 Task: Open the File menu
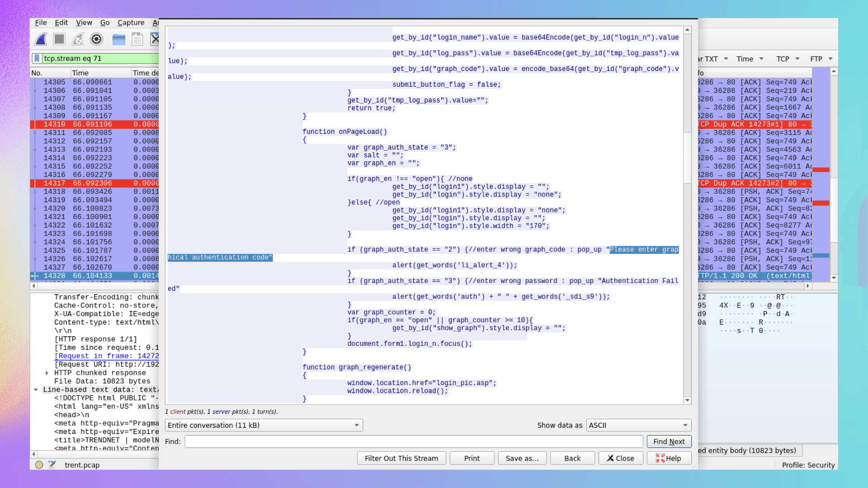point(41,23)
